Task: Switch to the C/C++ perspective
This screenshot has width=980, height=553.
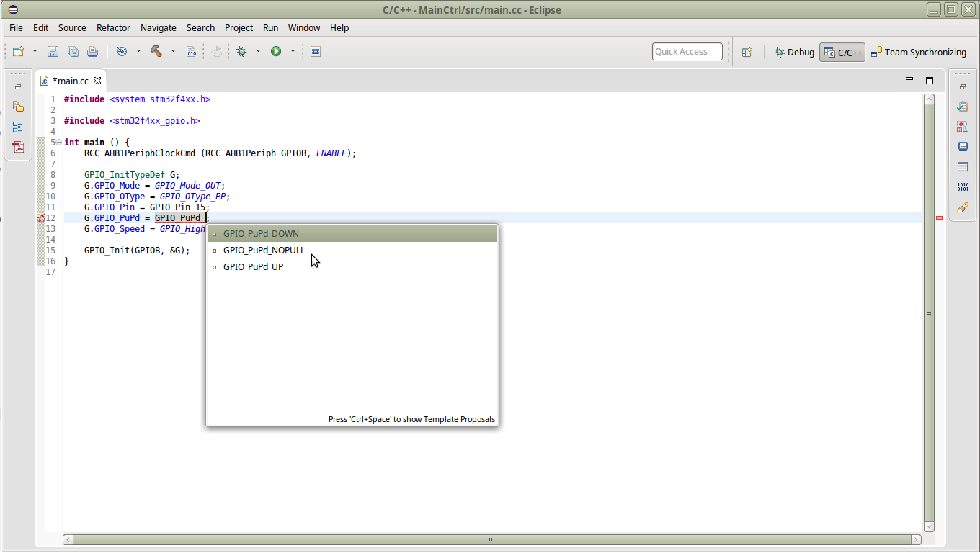Action: pos(842,52)
